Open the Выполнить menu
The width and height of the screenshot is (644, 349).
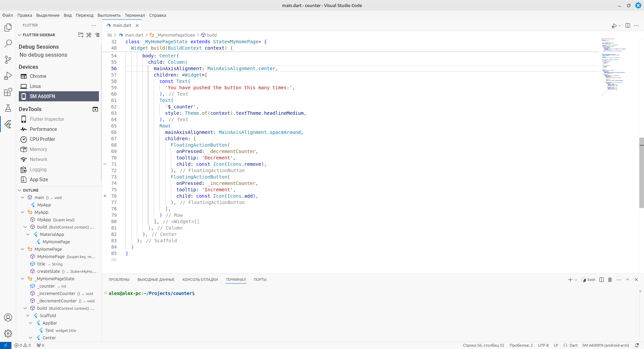point(109,15)
